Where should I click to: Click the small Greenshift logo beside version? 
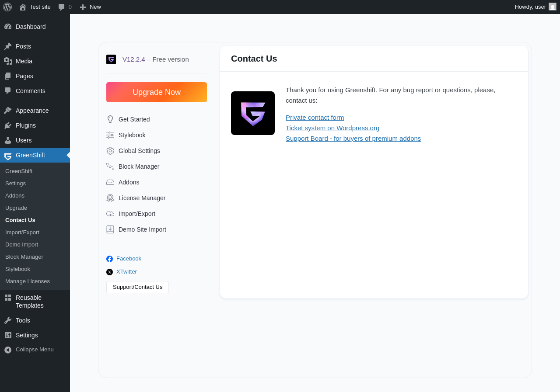111,59
